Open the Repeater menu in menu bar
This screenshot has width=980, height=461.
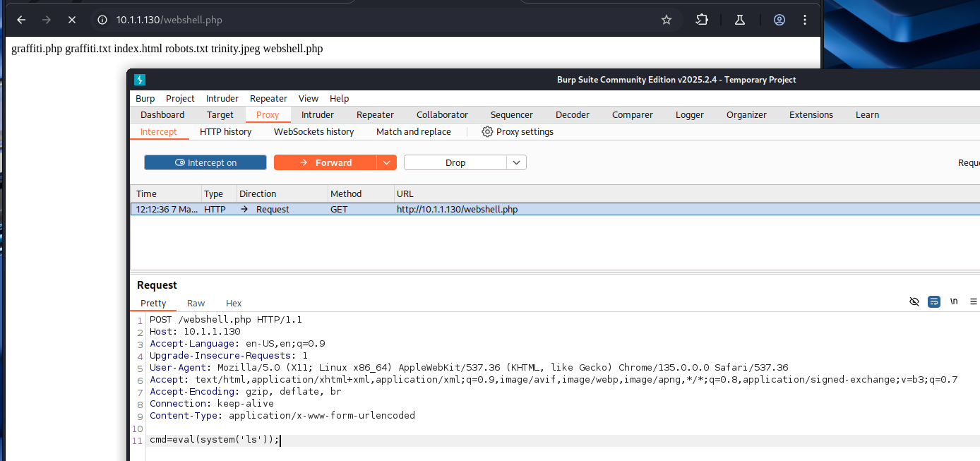tap(268, 98)
